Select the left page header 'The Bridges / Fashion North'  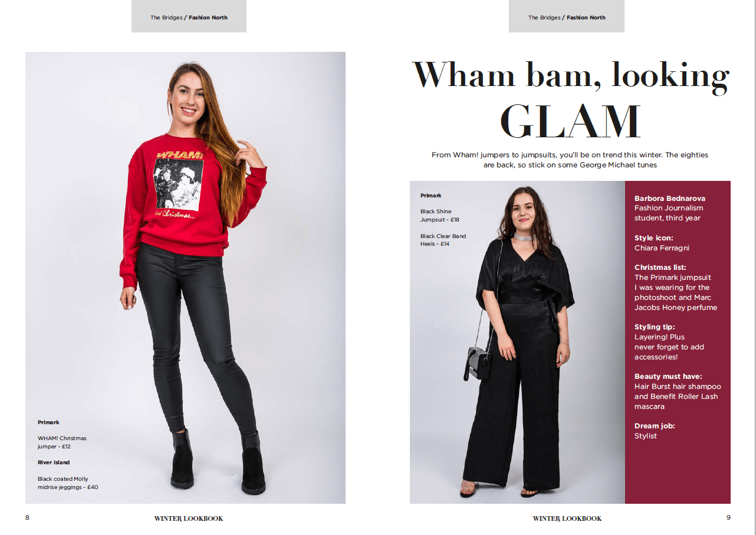pos(189,18)
